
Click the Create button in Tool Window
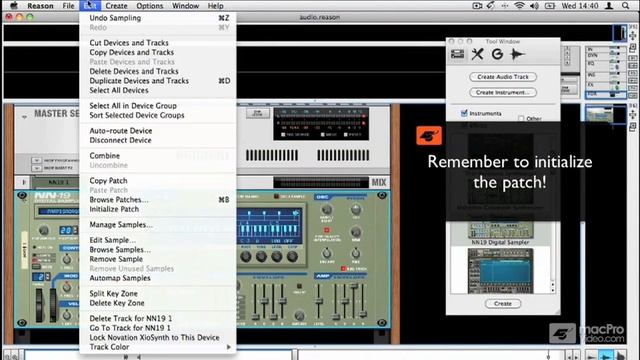(x=503, y=304)
